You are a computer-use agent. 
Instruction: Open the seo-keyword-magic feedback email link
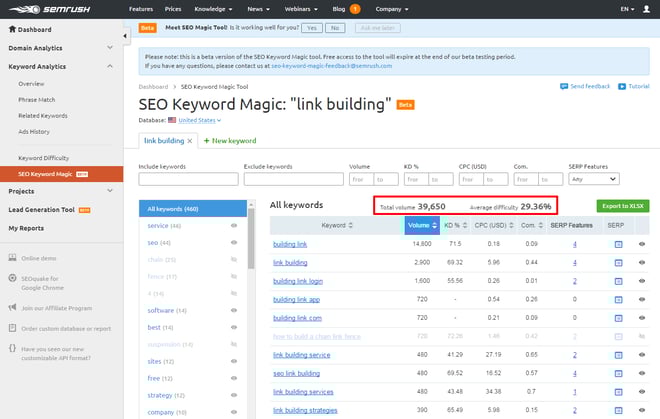332,66
